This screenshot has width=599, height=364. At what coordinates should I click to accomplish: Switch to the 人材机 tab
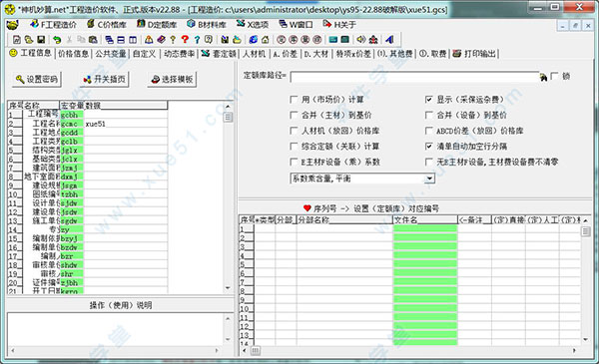[254, 54]
